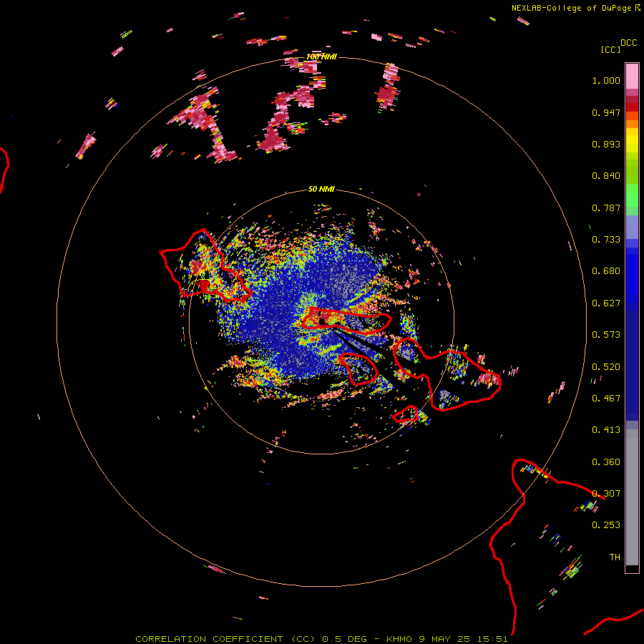The height and width of the screenshot is (644, 644).
Task: Click the 0.627 scale value
Action: [606, 303]
